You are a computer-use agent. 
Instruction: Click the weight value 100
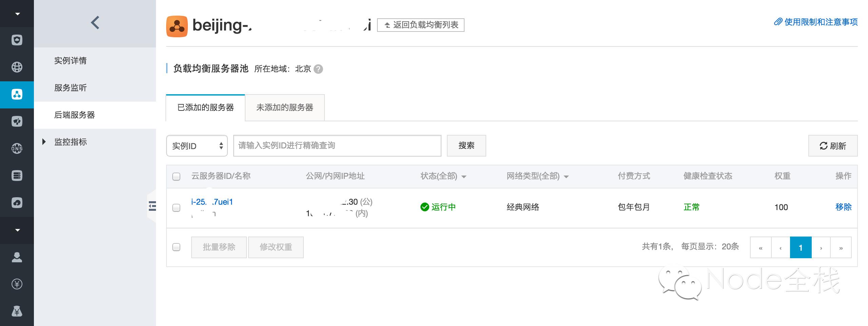point(781,207)
